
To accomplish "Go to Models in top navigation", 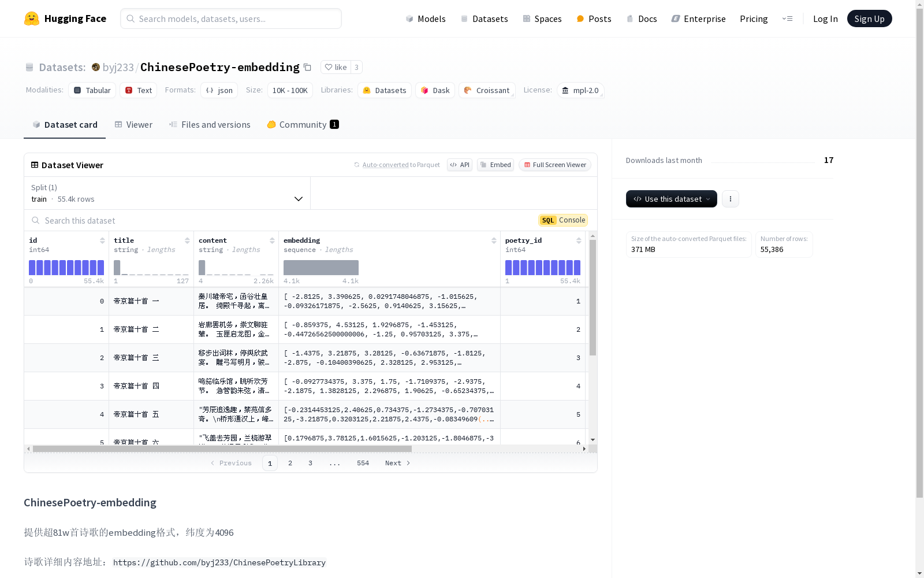I will click(426, 18).
